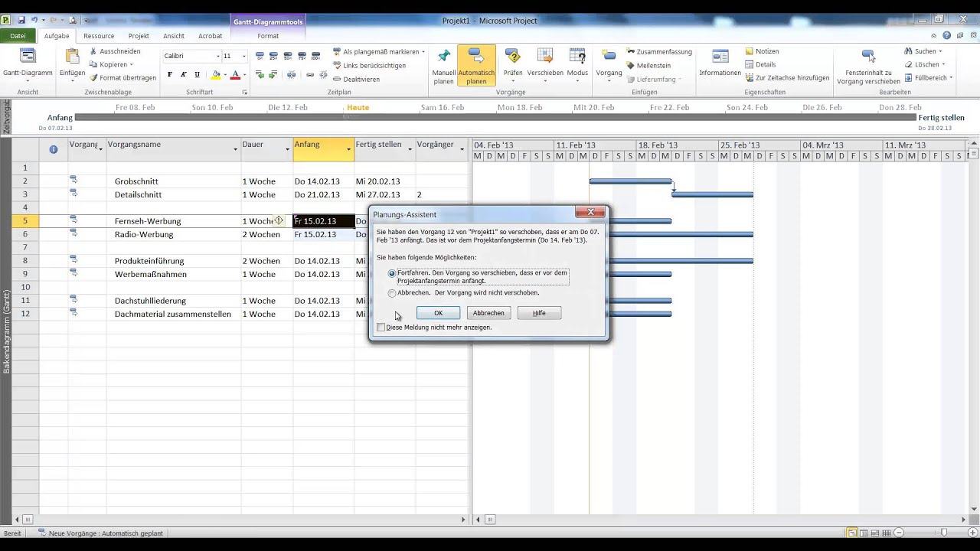Viewport: 980px width, 551px height.
Task: Switch to the Projekt tab
Action: [x=139, y=36]
